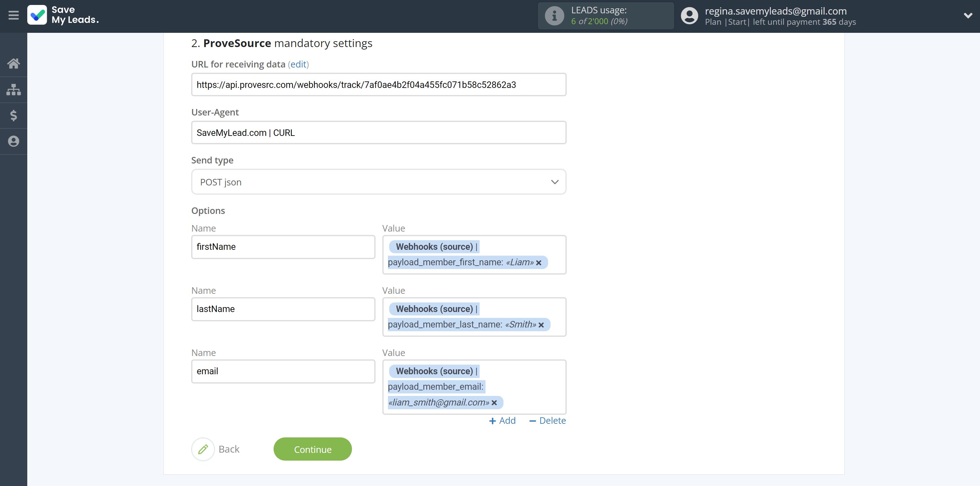Open the Send type POST json dropdown
980x486 pixels.
[x=379, y=182]
